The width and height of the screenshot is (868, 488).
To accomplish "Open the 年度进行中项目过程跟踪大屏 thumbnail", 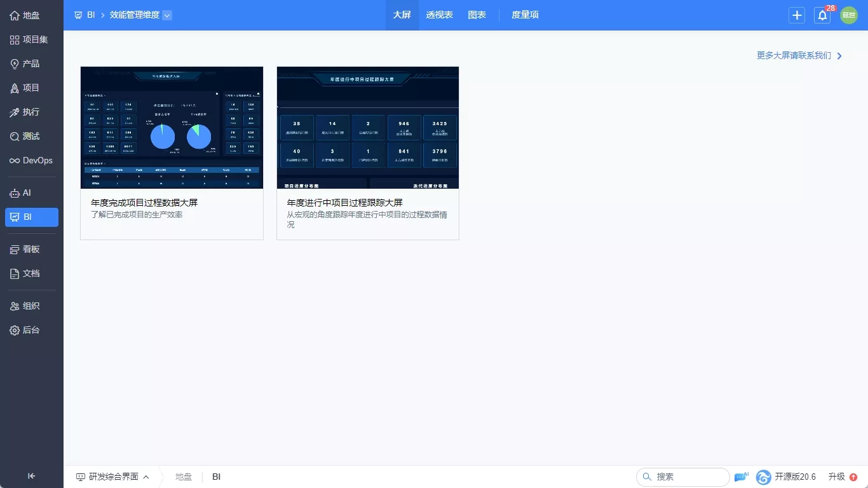I will pos(368,128).
